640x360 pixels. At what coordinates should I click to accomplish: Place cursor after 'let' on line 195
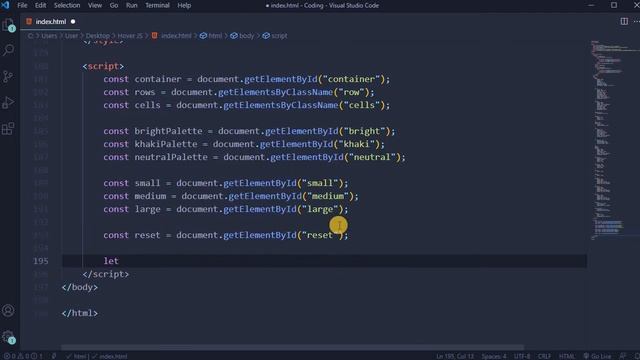point(119,261)
